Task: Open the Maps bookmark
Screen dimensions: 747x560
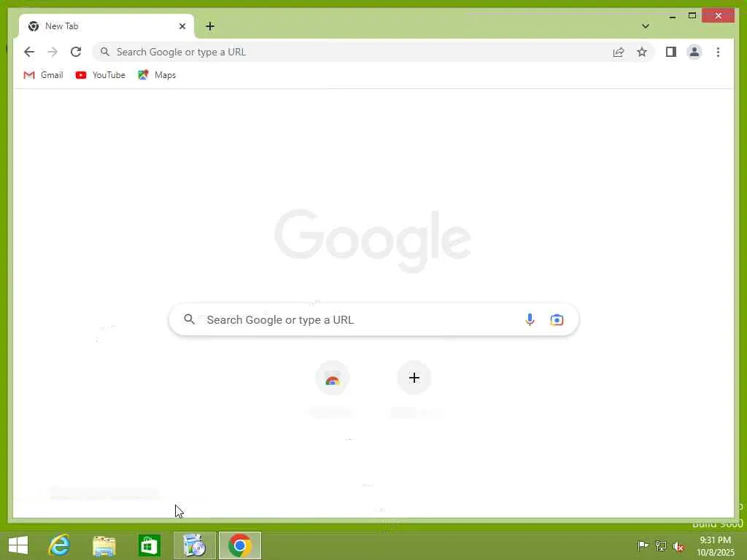Action: click(157, 75)
